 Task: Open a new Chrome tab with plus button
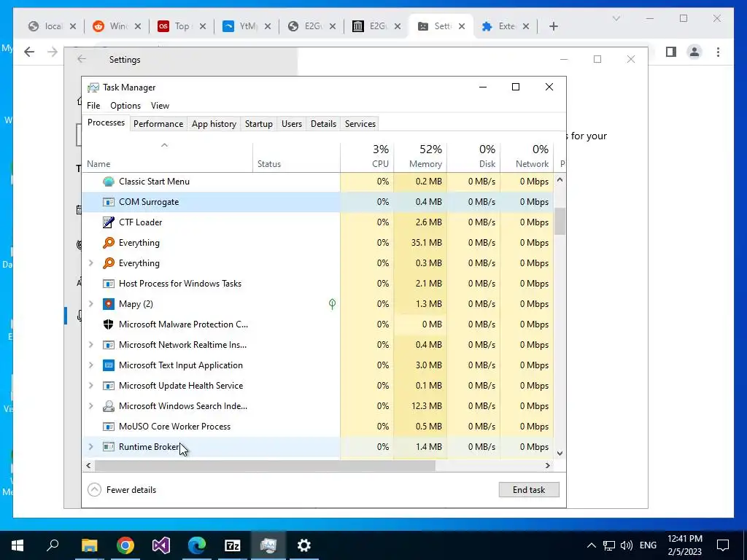pos(553,26)
